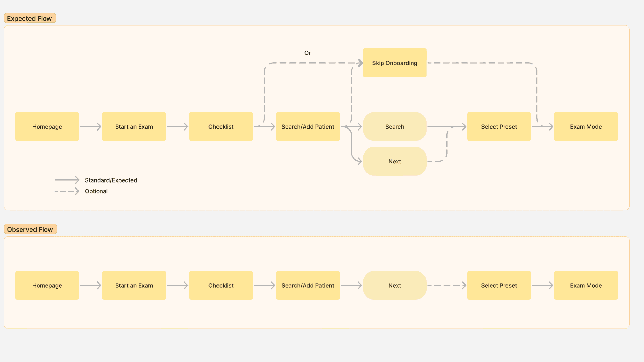Click the Checklist box in Observed Flow
This screenshot has width=644, height=362.
[x=221, y=285]
